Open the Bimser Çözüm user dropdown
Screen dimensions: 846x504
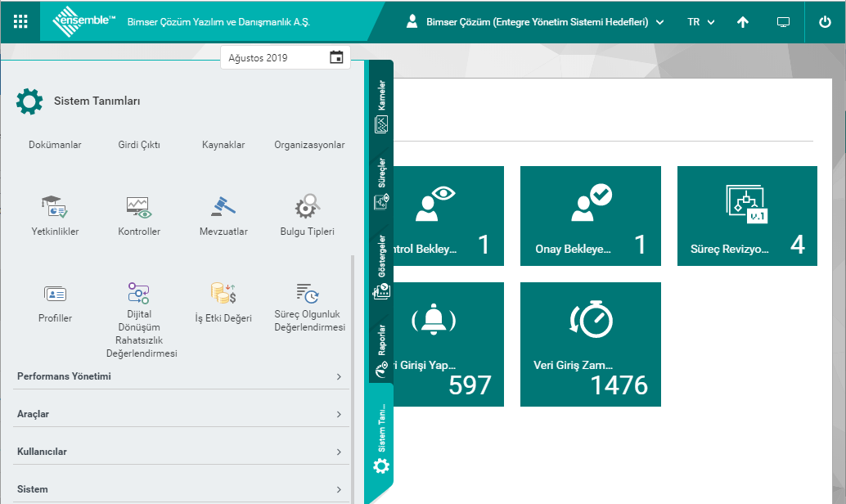click(x=535, y=22)
